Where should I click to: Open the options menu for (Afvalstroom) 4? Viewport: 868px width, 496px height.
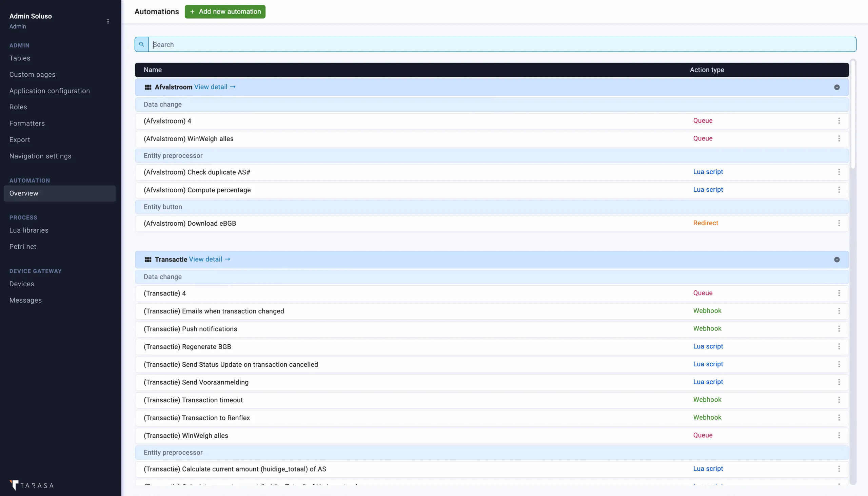[x=839, y=121]
